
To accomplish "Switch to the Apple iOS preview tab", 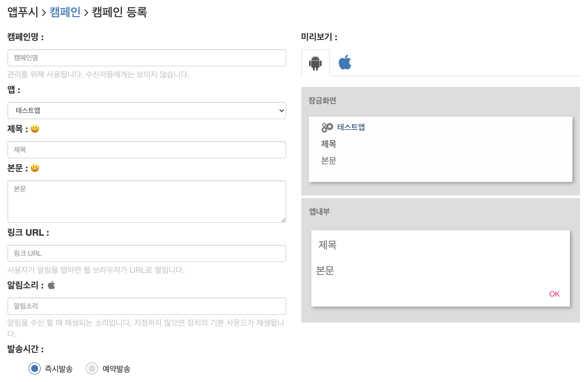I will click(x=345, y=62).
